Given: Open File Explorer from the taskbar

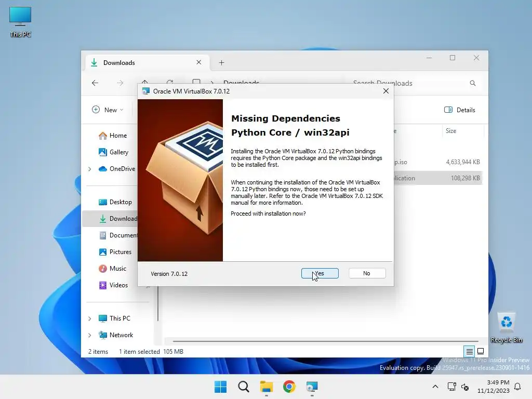Looking at the screenshot, I should [267, 387].
